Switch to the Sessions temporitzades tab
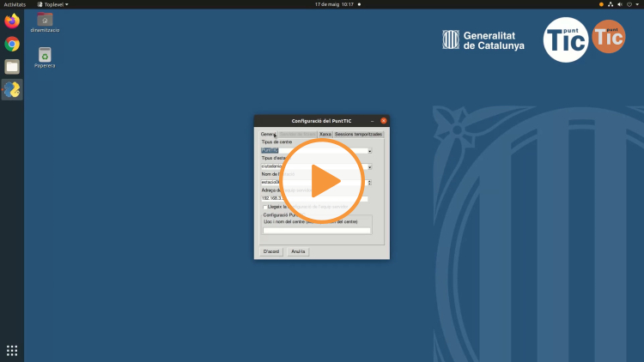Screen dimensions: 644x362 click(x=358, y=135)
